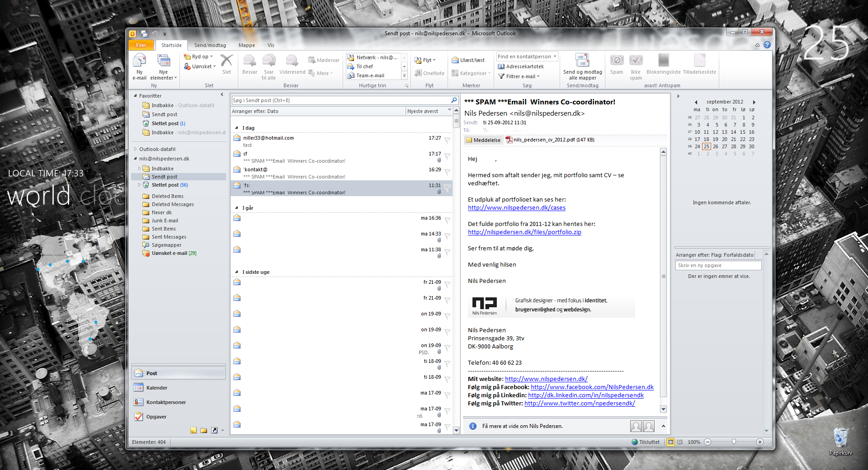The height and width of the screenshot is (470, 868).
Task: Open Kontaktpersoner in navigation pane
Action: point(165,402)
